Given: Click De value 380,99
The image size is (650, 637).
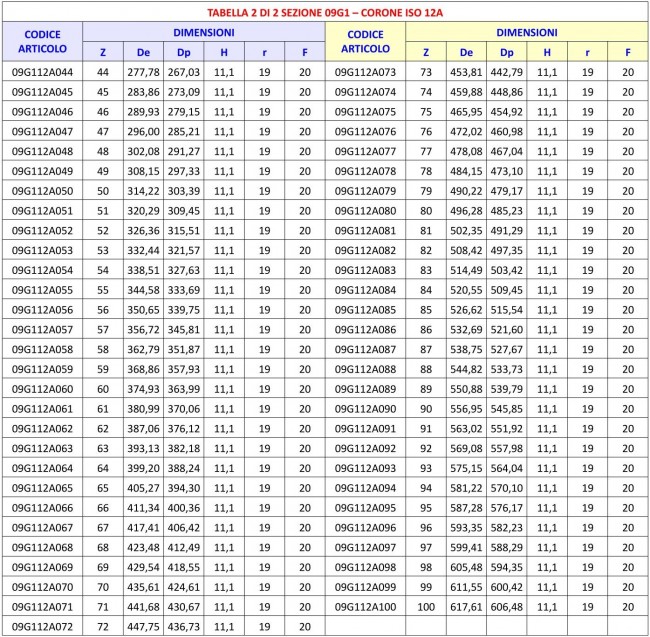Looking at the screenshot, I should tap(143, 409).
